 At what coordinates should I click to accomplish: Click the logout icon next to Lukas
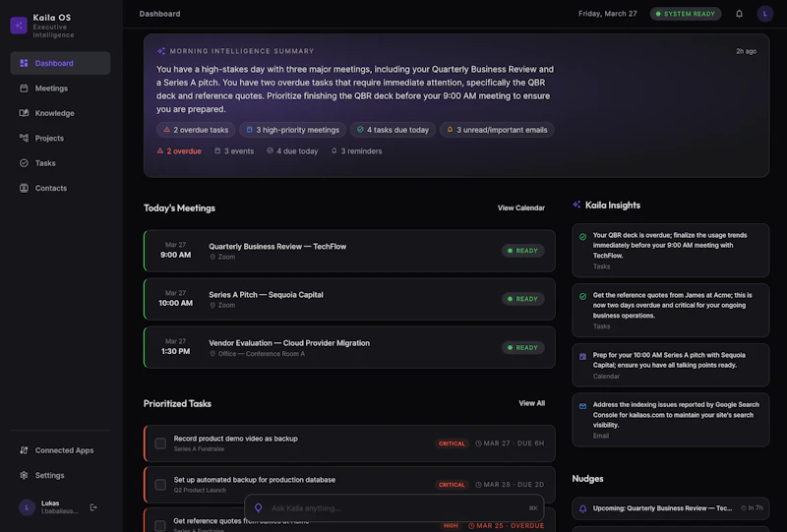point(93,507)
